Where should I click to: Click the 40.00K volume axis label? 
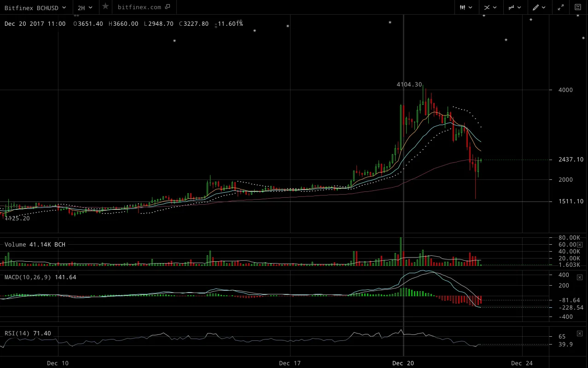pyautogui.click(x=569, y=251)
